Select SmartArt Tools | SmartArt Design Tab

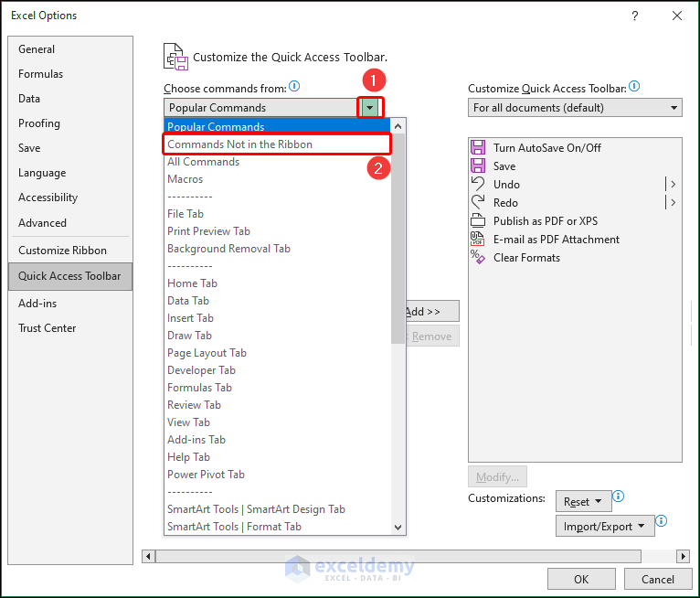point(277,509)
